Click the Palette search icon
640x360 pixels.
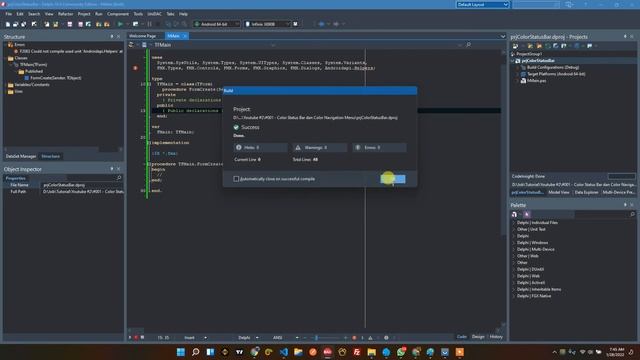pyautogui.click(x=632, y=214)
